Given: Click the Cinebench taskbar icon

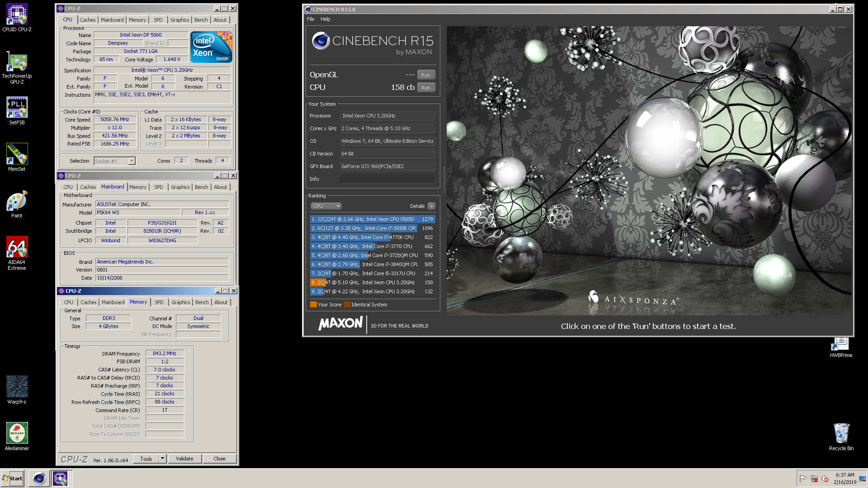Looking at the screenshot, I should tap(39, 478).
